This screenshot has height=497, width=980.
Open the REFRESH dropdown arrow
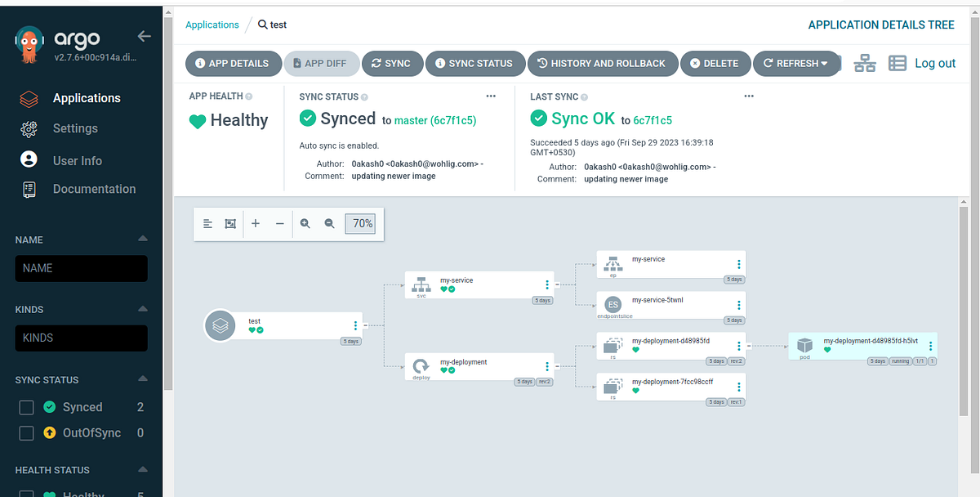pyautogui.click(x=824, y=63)
